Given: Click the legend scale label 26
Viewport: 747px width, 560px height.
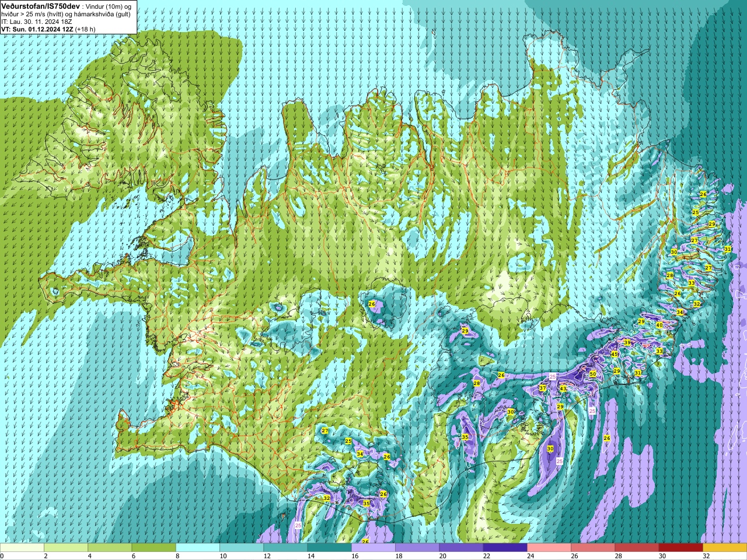Looking at the screenshot, I should click(x=575, y=556).
